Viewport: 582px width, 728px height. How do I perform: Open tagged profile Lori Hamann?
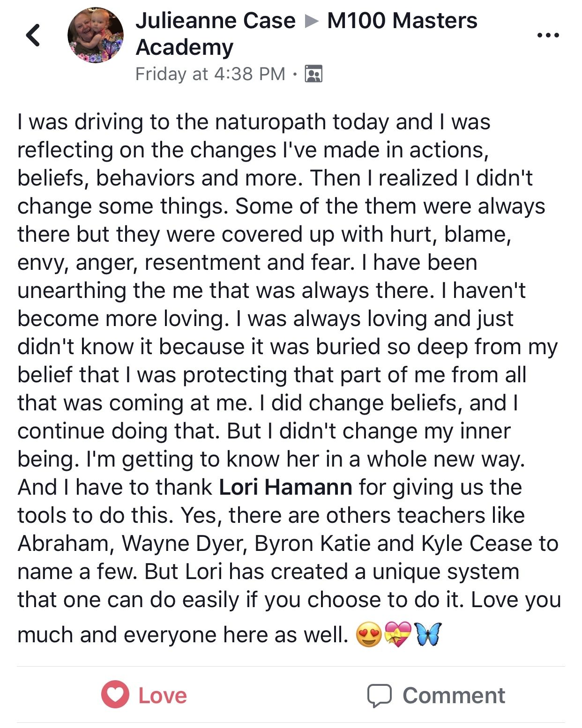pyautogui.click(x=285, y=487)
